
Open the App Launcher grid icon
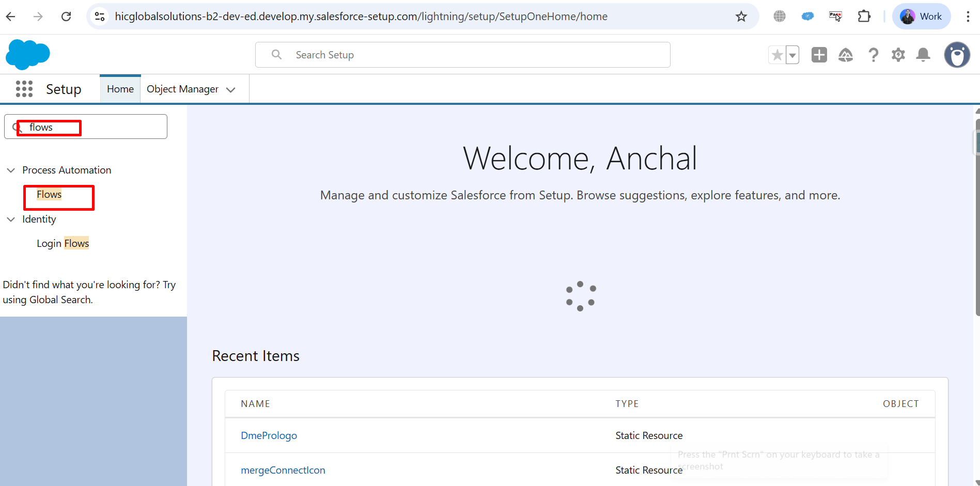coord(24,89)
